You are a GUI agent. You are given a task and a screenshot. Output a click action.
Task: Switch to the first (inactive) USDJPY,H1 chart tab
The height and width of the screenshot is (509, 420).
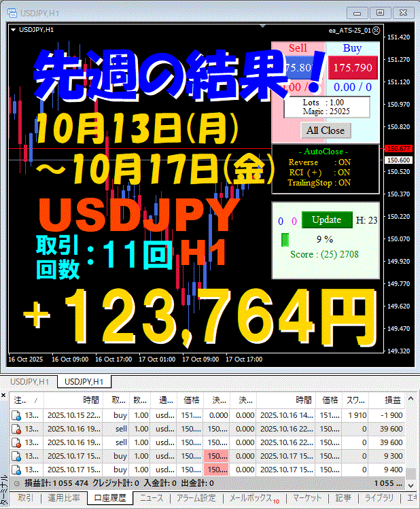(x=29, y=382)
